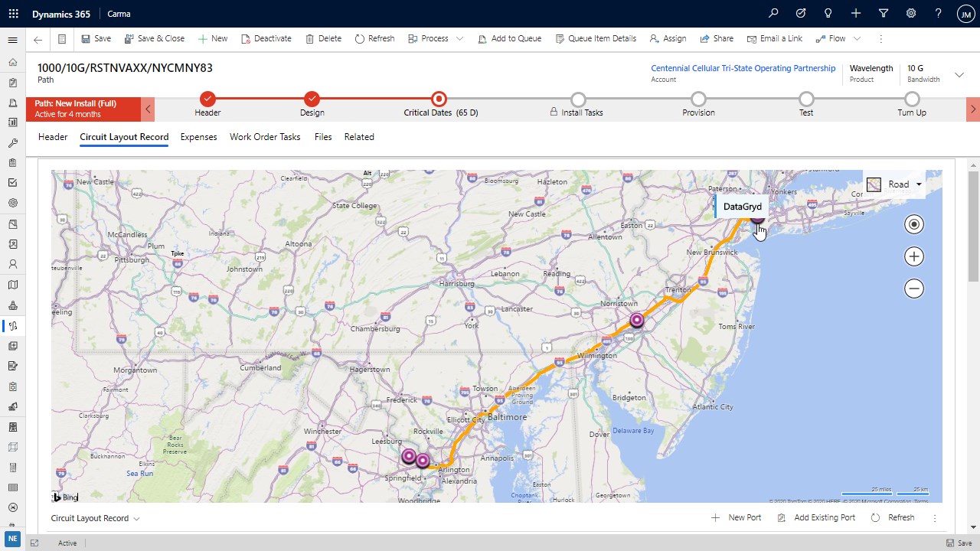Click New in the command bar

pos(212,39)
